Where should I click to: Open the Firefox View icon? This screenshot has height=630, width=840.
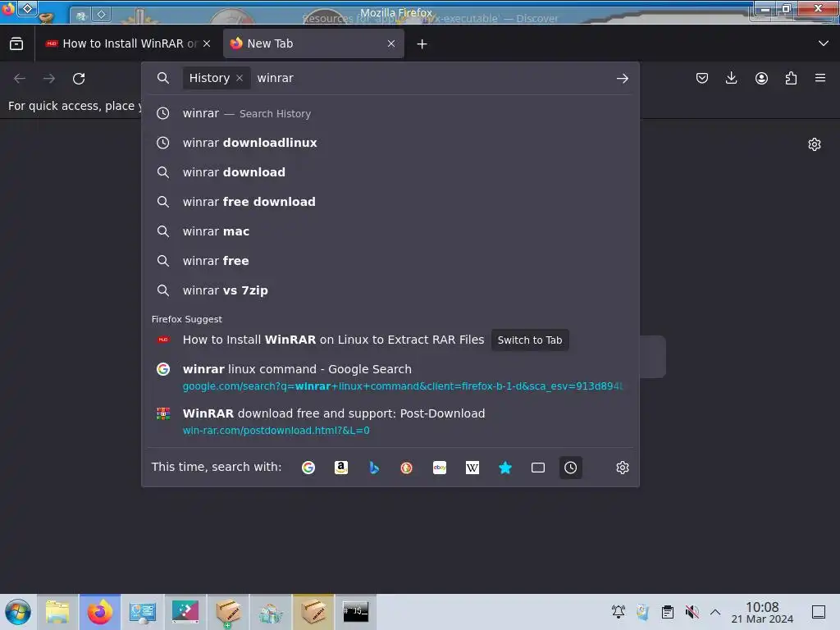pos(16,43)
